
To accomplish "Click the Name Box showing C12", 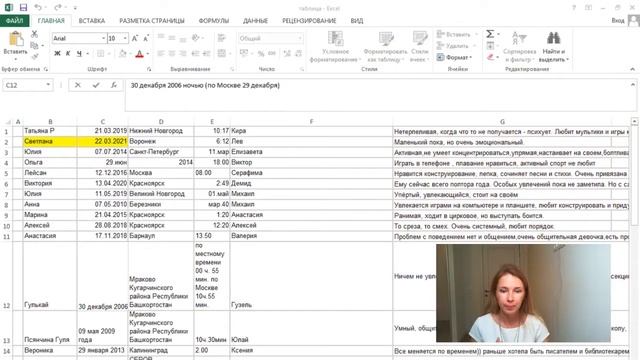I will (x=24, y=85).
